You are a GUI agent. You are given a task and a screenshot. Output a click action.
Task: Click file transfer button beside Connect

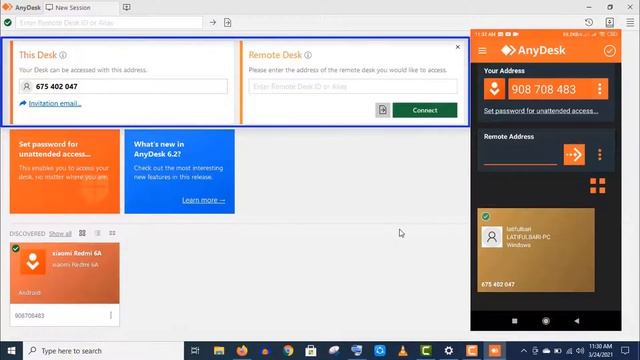(382, 110)
